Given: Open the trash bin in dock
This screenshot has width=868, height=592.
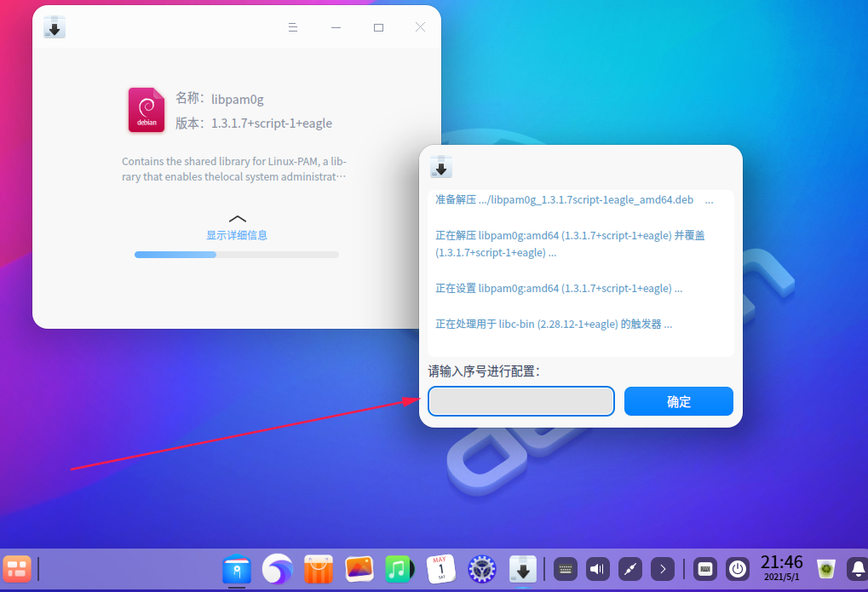Looking at the screenshot, I should tap(826, 569).
